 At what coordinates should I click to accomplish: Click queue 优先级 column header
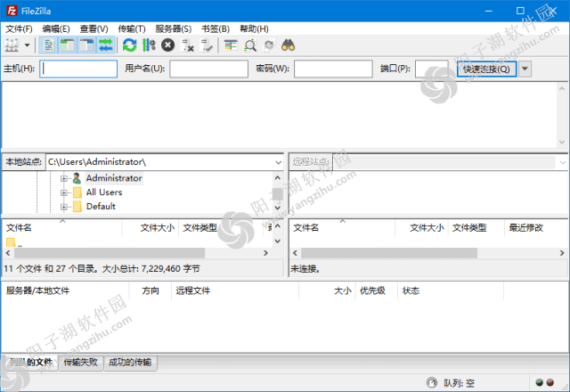(x=377, y=291)
